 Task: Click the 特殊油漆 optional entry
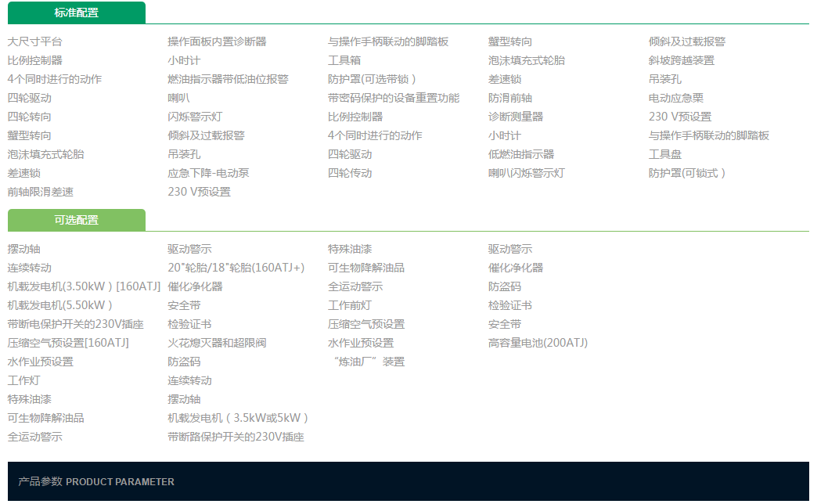30,398
